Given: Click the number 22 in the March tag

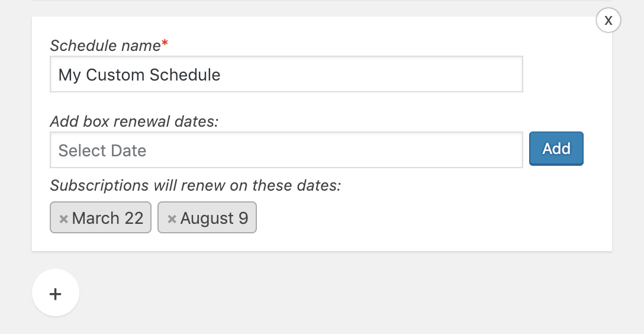Looking at the screenshot, I should (x=134, y=218).
